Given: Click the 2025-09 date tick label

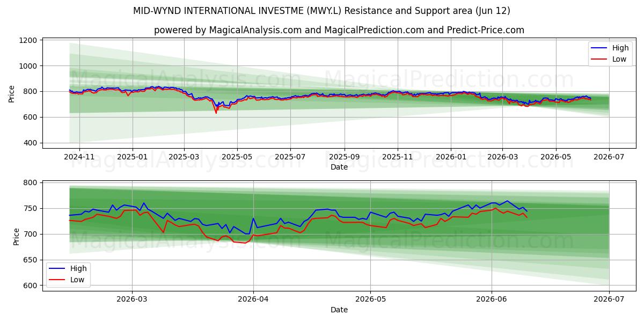Looking at the screenshot, I should click(x=344, y=157).
